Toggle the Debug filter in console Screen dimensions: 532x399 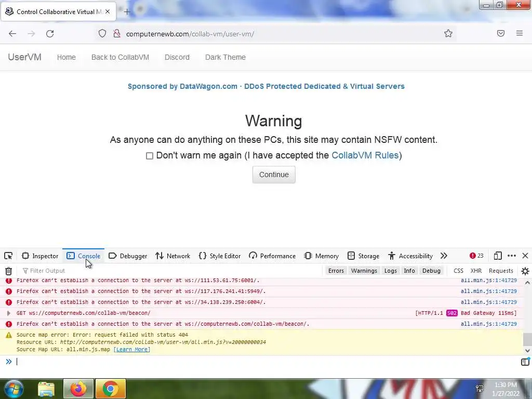431,271
